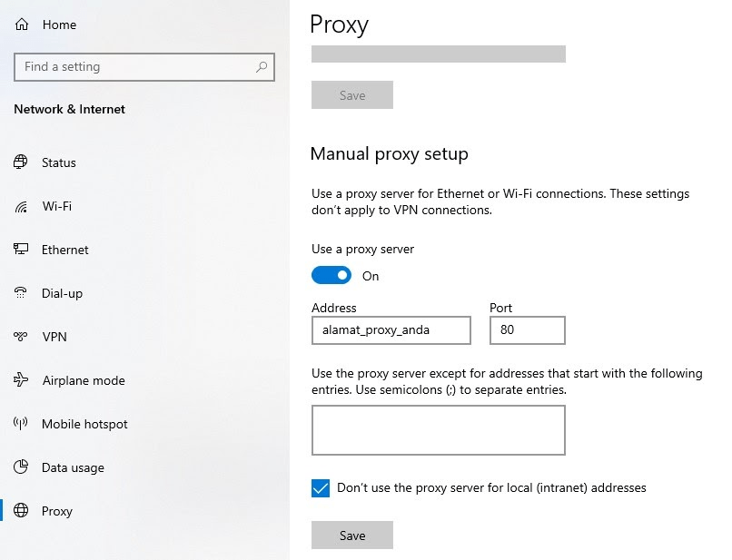Click the Airplane mode plane icon
Viewport: 732px width, 560px height.
coord(21,380)
